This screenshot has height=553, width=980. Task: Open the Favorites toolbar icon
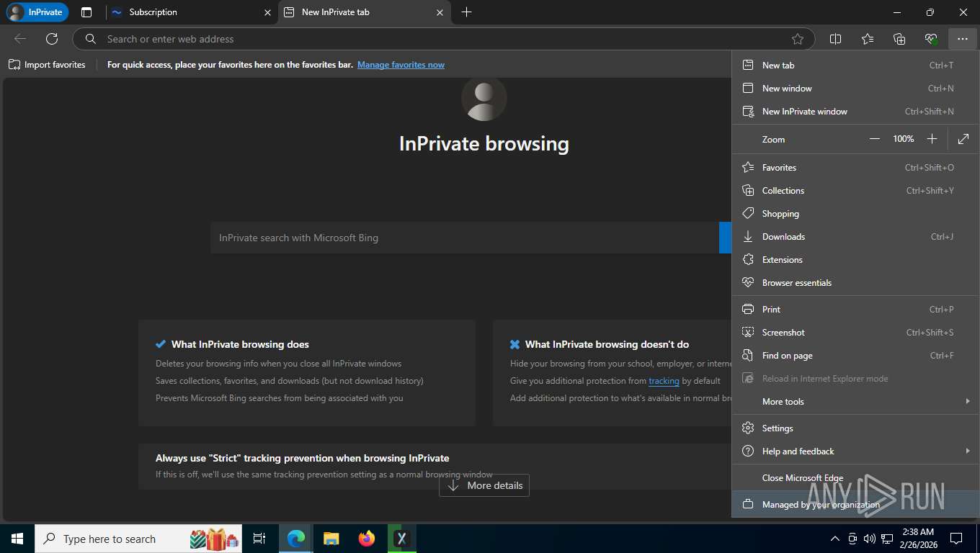click(x=868, y=39)
